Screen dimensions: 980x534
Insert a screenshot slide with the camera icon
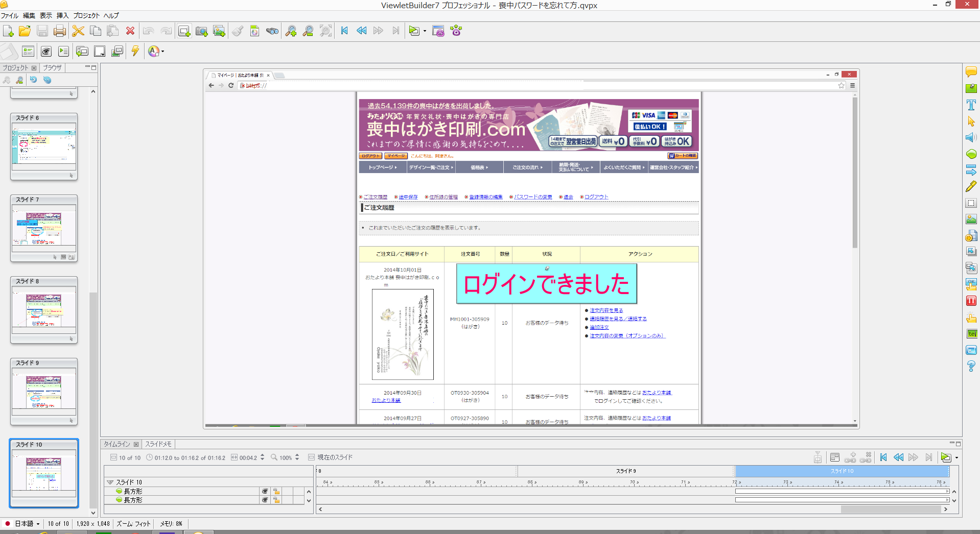201,31
